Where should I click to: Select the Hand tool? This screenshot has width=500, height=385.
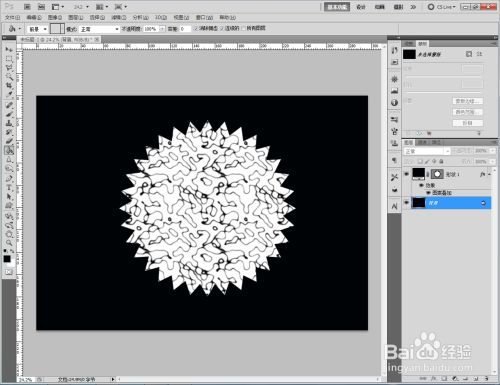[x=9, y=234]
